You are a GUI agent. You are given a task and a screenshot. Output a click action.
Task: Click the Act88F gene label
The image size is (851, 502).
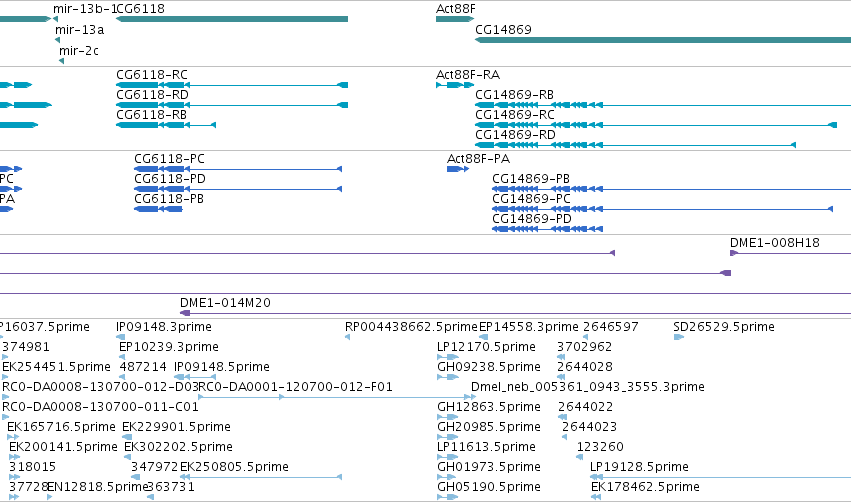(x=456, y=9)
